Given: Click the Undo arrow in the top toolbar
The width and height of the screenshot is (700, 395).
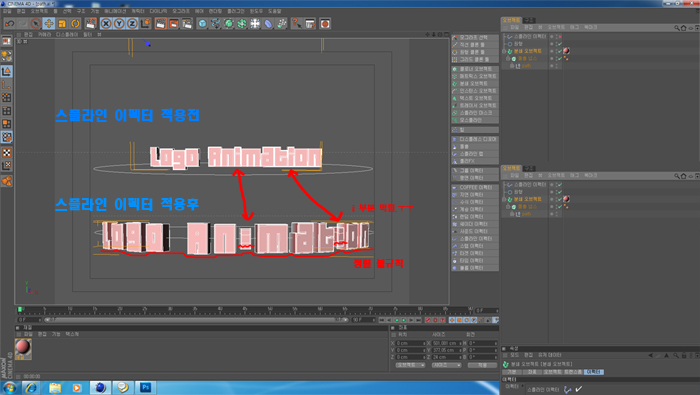Looking at the screenshot, I should (10, 24).
